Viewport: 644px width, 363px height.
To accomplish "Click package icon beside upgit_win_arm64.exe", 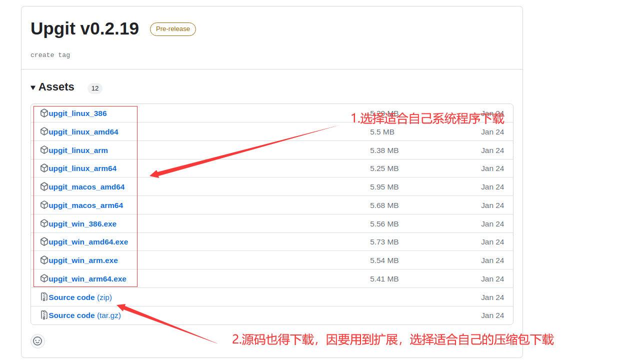I will 44,278.
